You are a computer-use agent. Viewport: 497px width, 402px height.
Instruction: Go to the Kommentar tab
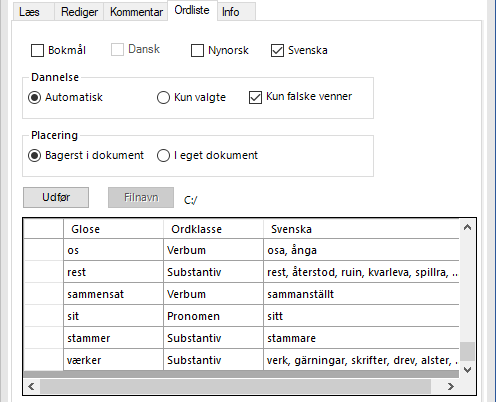coord(136,12)
